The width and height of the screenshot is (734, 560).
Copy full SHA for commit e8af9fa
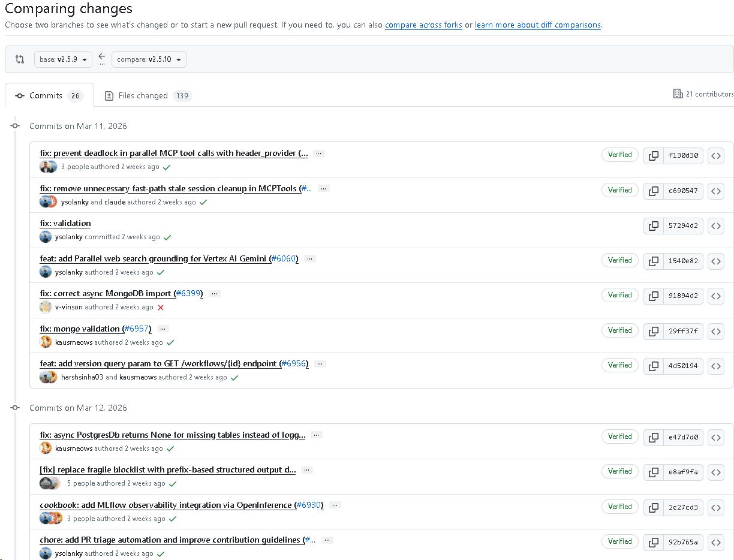654,472
